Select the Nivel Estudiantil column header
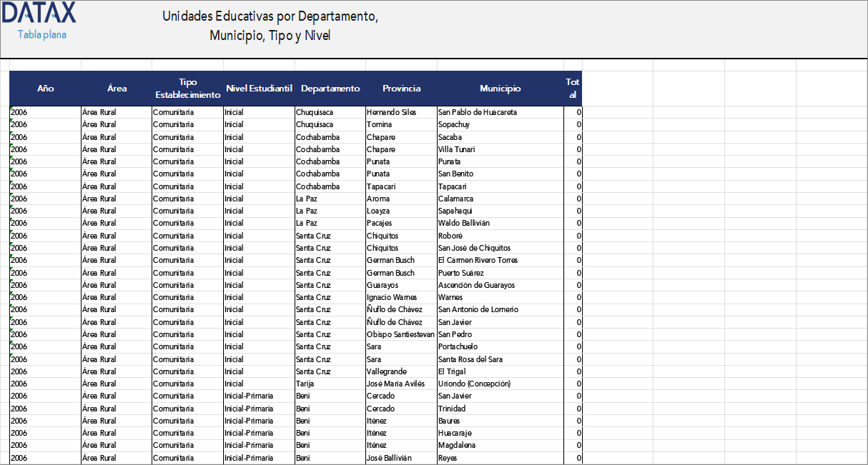The image size is (868, 465). [x=260, y=88]
